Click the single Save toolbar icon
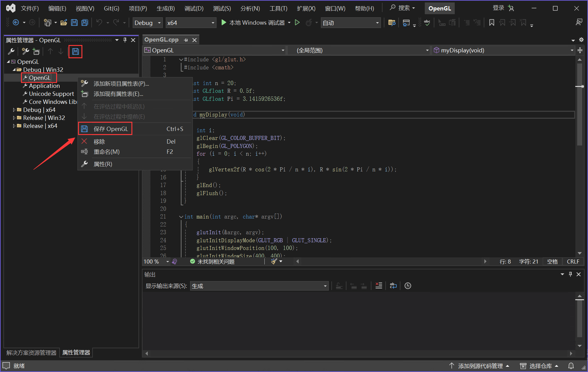588x372 pixels. click(x=74, y=22)
